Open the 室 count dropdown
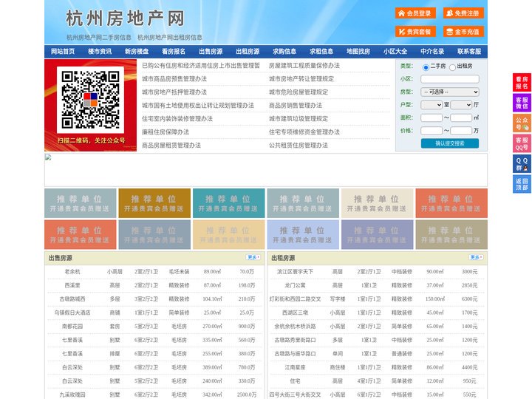532x399 pixels. click(x=432, y=105)
